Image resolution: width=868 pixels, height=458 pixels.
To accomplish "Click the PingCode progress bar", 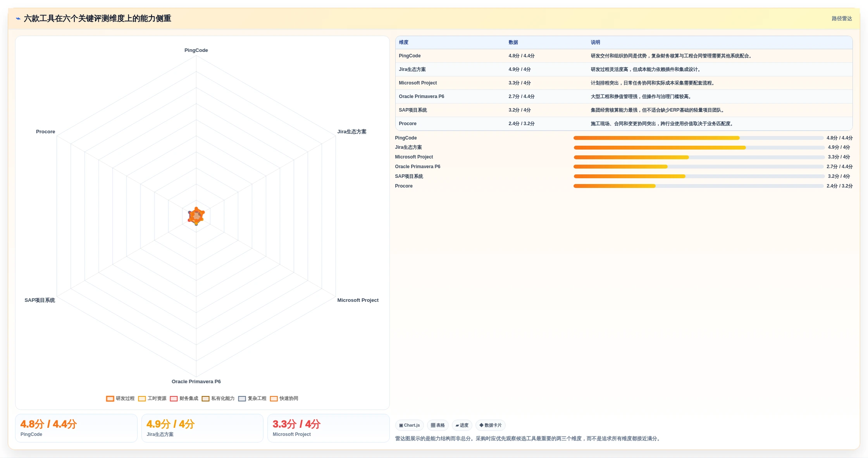I will click(698, 138).
